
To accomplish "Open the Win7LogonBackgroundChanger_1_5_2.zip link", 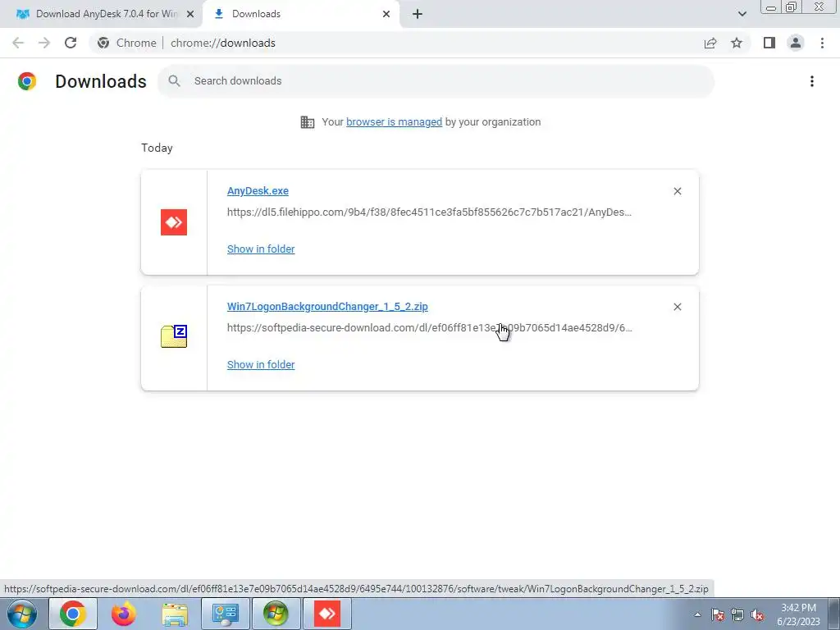I will click(327, 307).
